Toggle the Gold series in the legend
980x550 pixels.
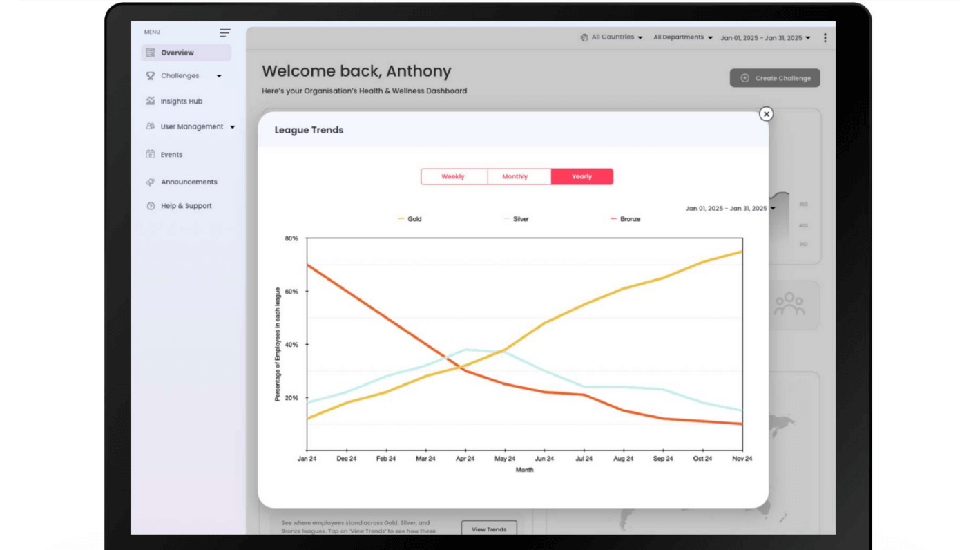pos(410,219)
